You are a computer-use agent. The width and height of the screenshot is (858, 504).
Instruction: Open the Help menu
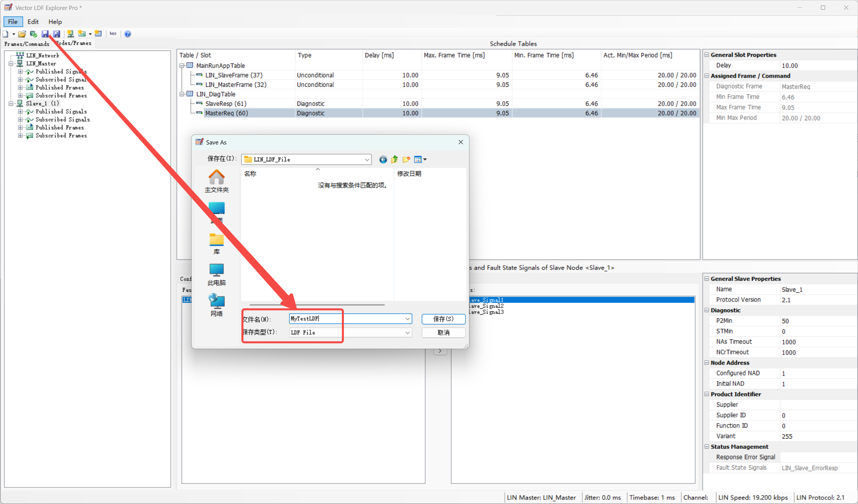coord(55,22)
